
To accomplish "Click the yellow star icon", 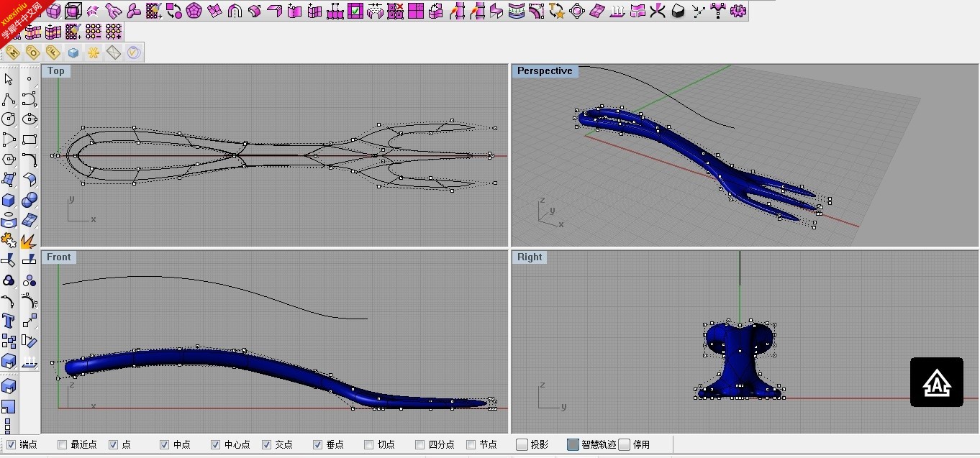I will pos(94,52).
